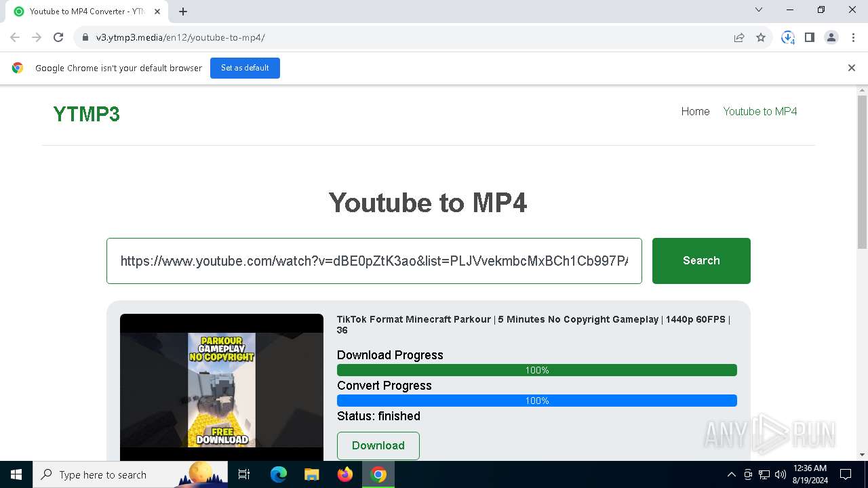Select the Chrome taskbar icon

click(378, 474)
